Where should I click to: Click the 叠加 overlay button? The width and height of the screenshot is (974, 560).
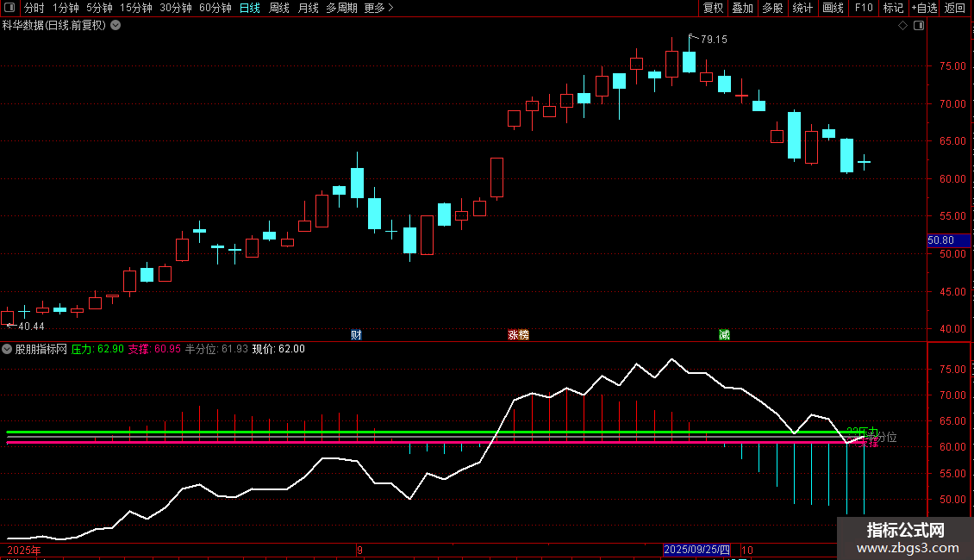coord(742,8)
